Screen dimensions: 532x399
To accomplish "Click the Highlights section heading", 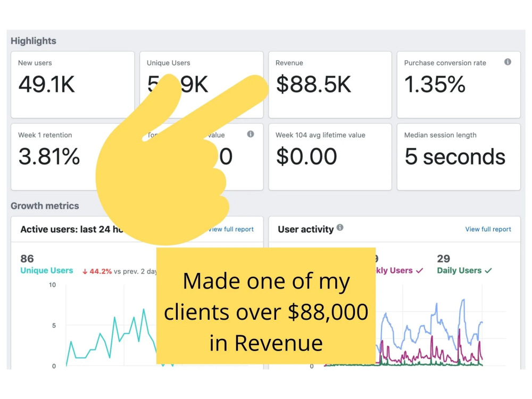I will 34,41.
